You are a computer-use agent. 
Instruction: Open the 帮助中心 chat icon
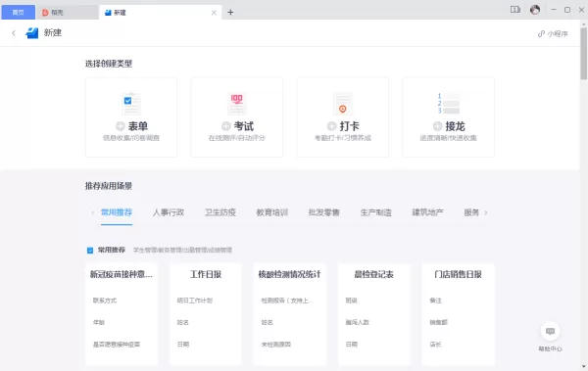(550, 331)
